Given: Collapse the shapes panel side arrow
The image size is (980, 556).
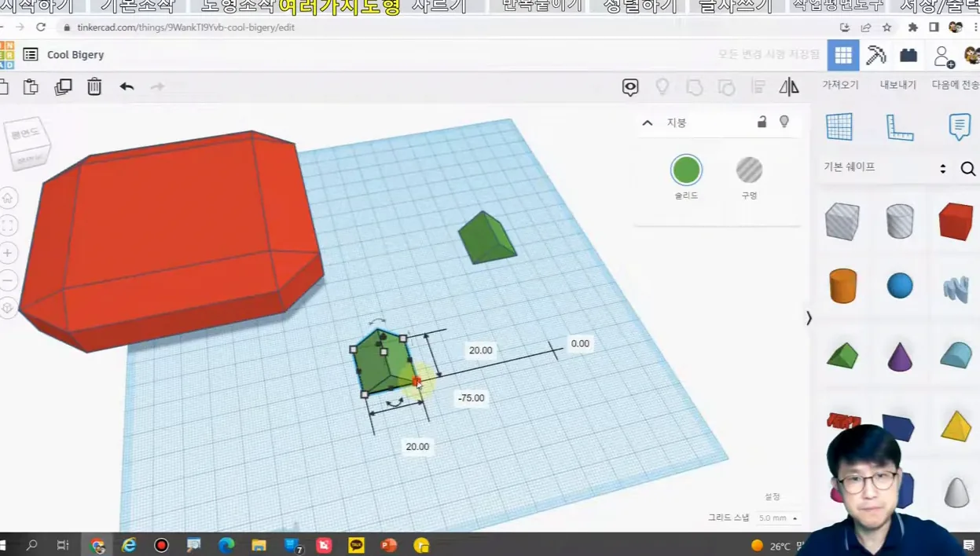Looking at the screenshot, I should (x=809, y=318).
